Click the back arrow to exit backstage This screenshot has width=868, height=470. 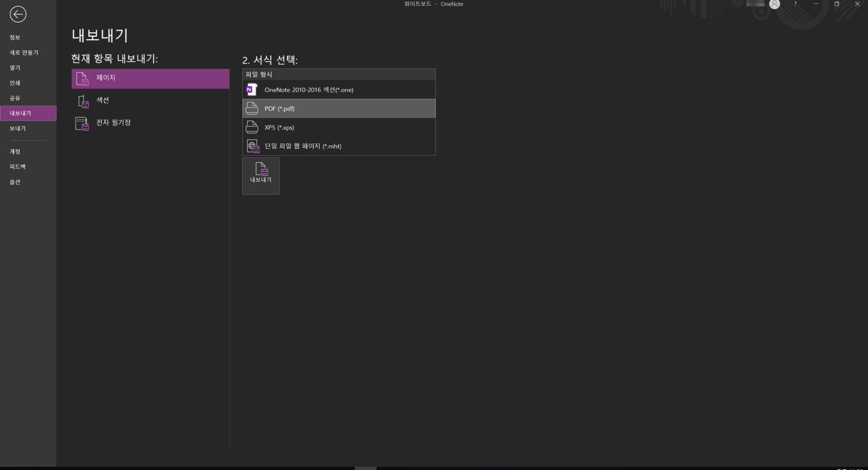point(18,14)
